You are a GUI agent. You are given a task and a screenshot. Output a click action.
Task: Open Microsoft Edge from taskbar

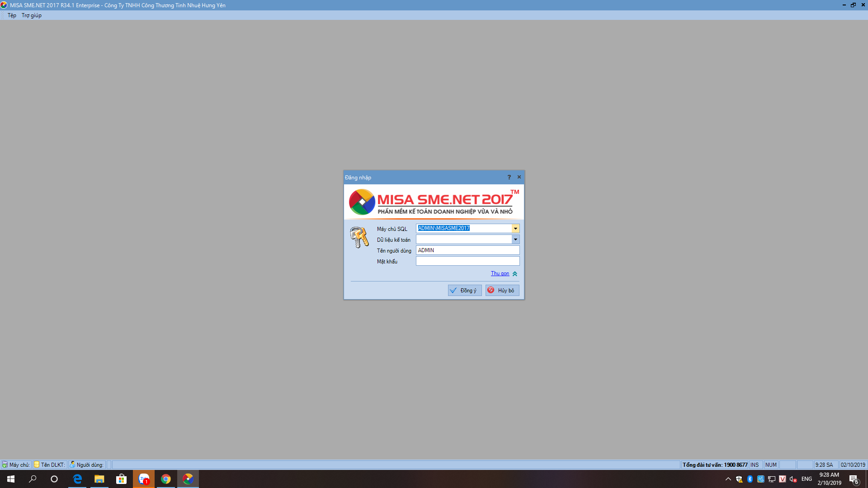pos(77,479)
